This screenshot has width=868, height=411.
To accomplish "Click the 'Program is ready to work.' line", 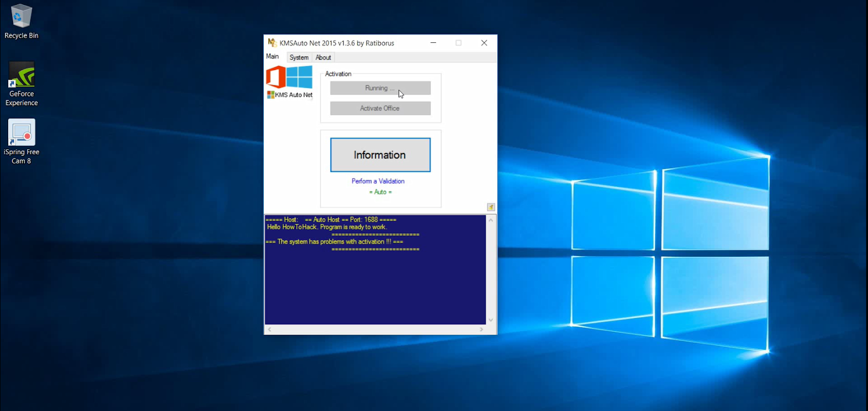I will point(327,227).
